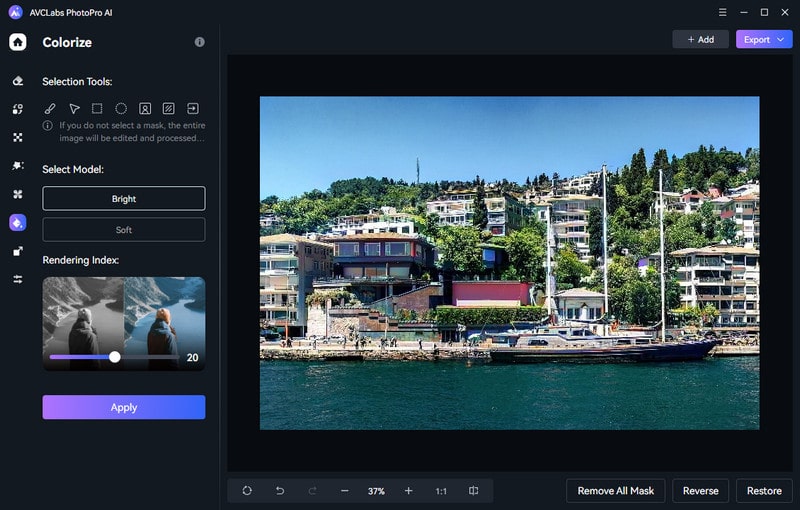Expand the Export dropdown arrow
This screenshot has width=800, height=510.
[781, 39]
